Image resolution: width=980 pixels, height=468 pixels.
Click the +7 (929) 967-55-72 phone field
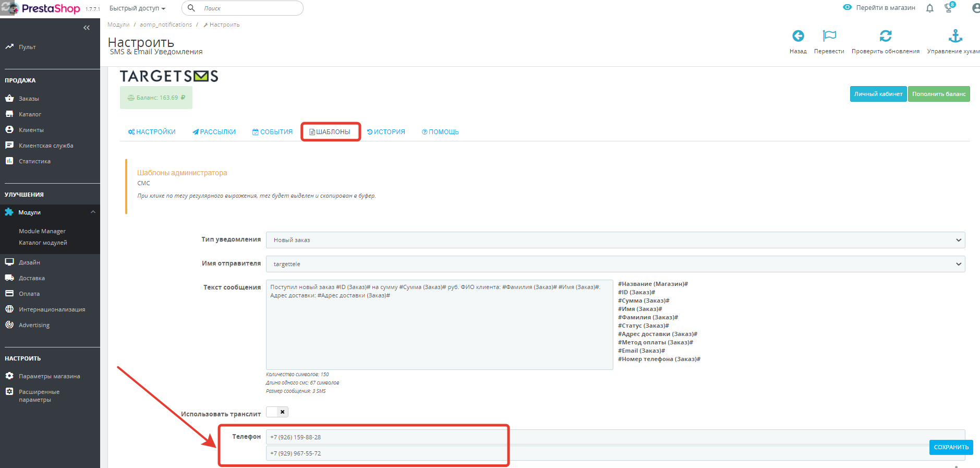[x=615, y=453]
